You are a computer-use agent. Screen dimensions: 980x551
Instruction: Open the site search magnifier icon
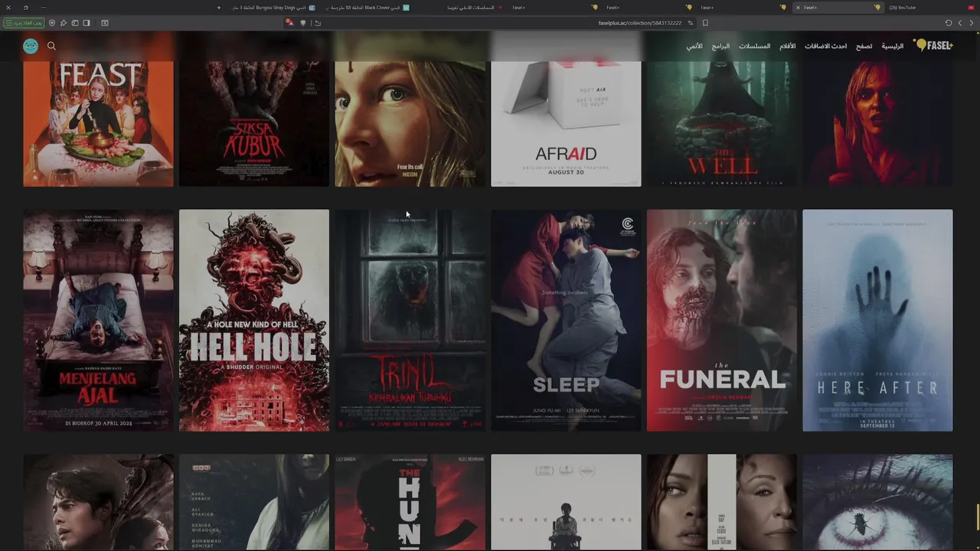[51, 46]
